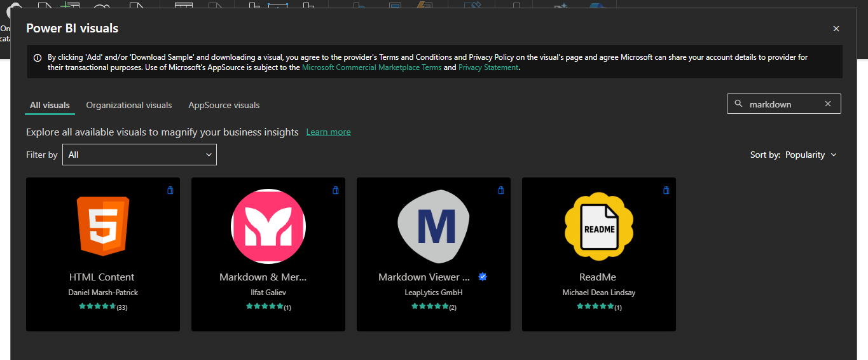
Task: Switch to Organizational visuals tab
Action: pyautogui.click(x=129, y=105)
